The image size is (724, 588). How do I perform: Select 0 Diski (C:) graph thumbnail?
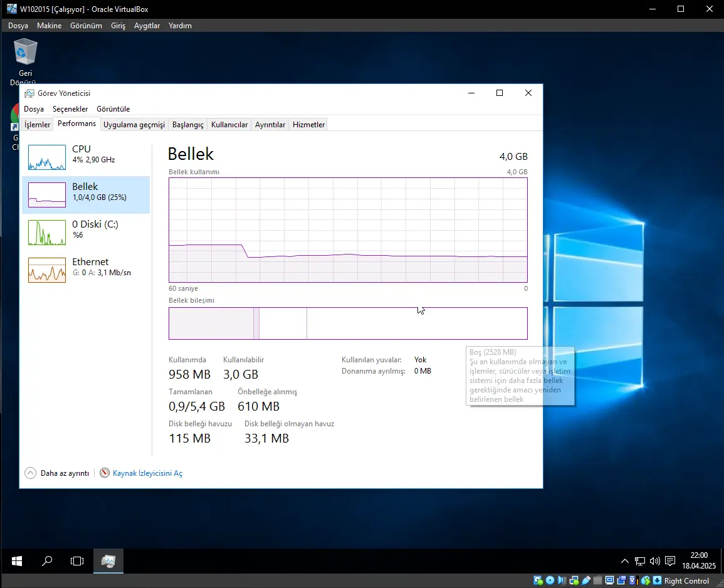pos(46,233)
